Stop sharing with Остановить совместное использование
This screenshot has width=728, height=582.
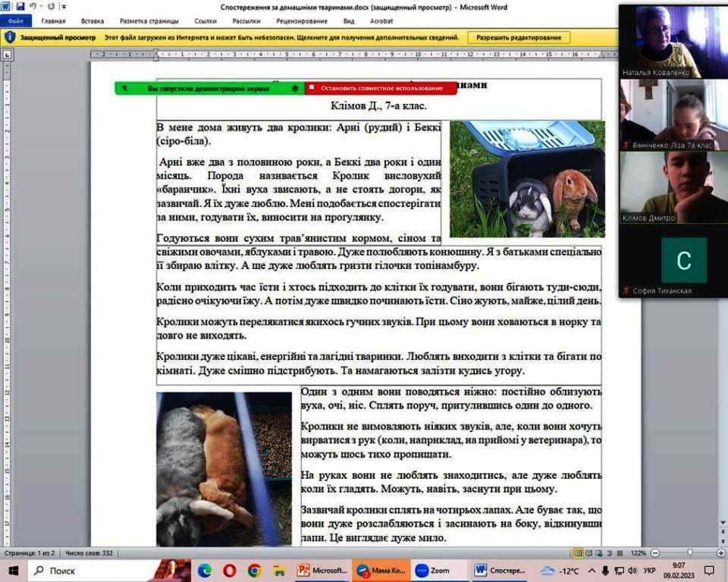point(381,89)
